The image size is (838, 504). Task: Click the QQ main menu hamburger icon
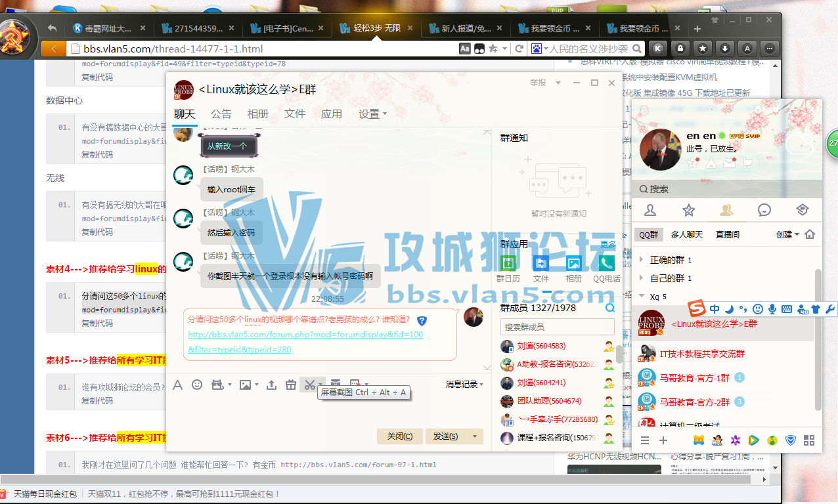point(645,440)
